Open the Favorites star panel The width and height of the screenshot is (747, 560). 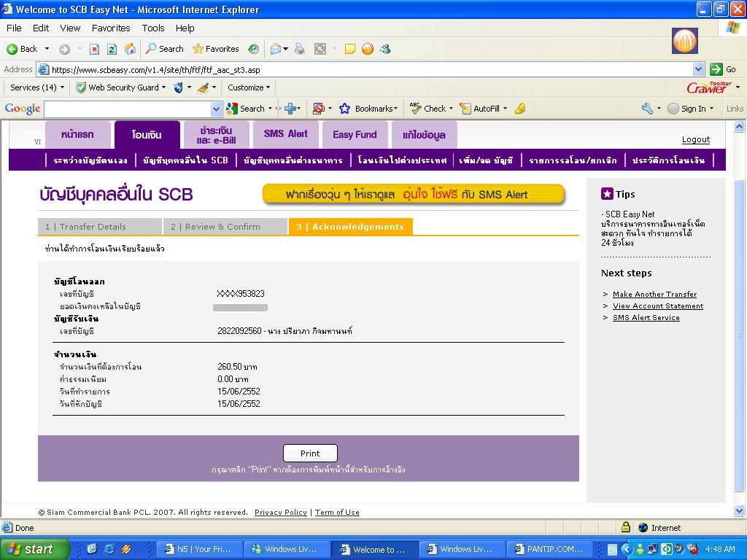215,49
